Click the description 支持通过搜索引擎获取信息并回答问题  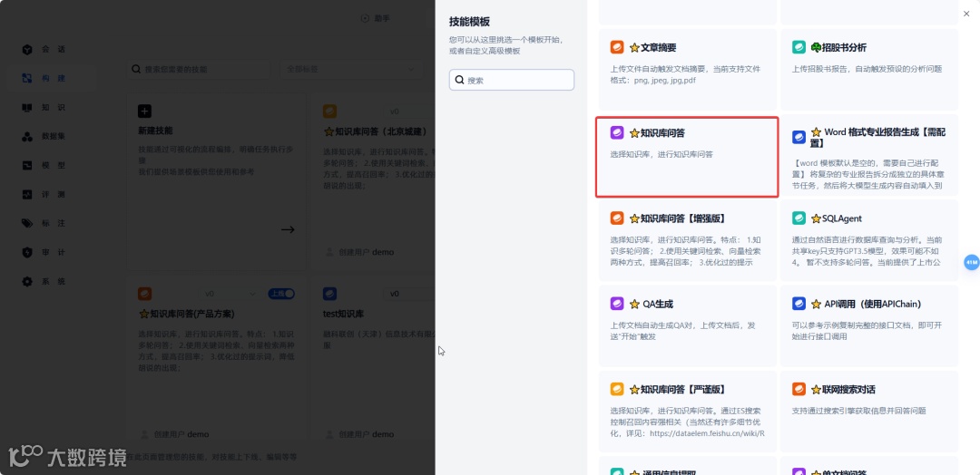(858, 411)
